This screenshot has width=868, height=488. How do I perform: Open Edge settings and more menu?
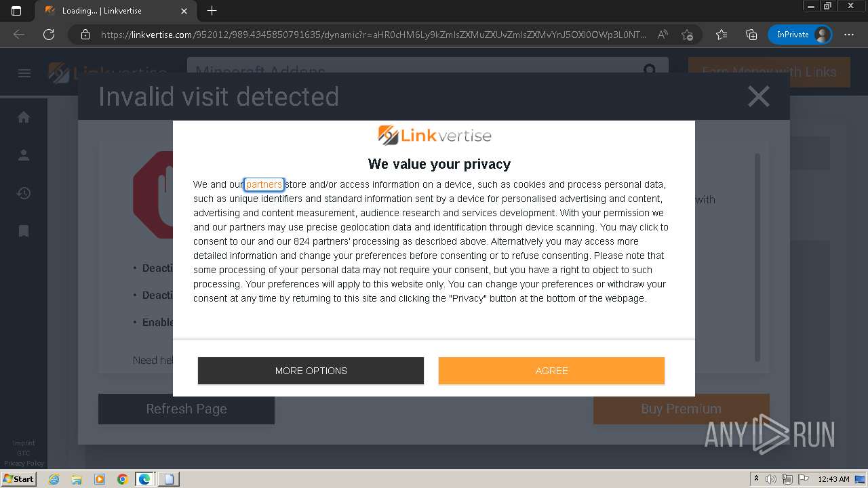click(x=849, y=35)
